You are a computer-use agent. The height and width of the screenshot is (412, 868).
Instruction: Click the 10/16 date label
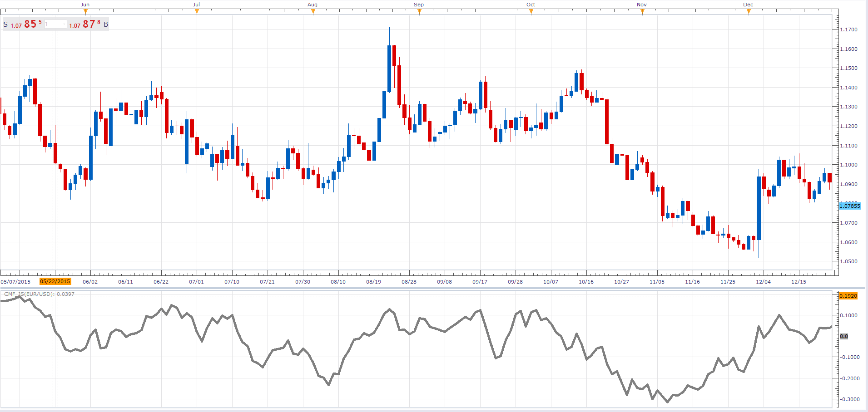pyautogui.click(x=586, y=282)
